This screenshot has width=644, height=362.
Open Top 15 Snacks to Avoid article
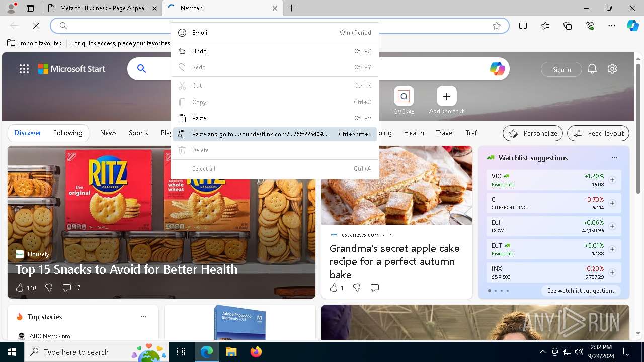pos(126,269)
